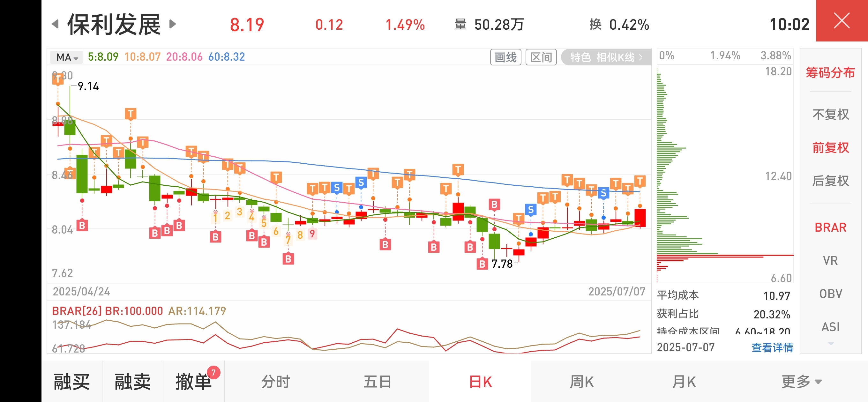Tap the BRAR[26] indicator title
Viewport: 868px width, 402px height.
point(77,311)
